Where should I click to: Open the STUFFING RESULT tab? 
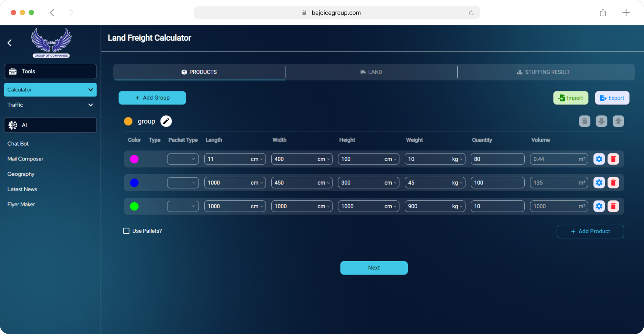543,72
